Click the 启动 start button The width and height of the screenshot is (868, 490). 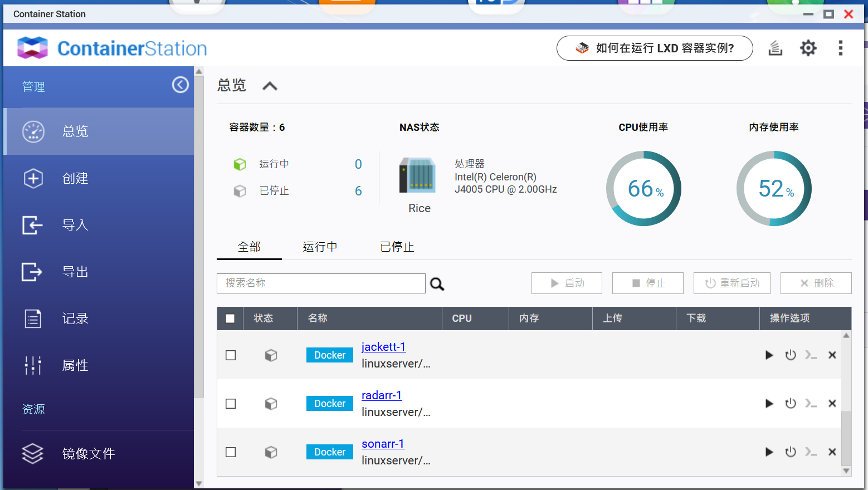tap(567, 283)
